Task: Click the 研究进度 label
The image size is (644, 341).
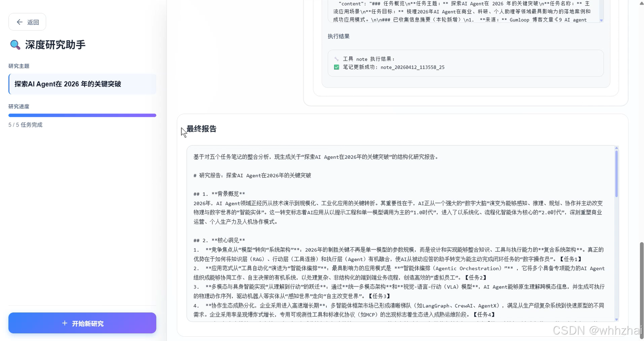Action: click(19, 106)
